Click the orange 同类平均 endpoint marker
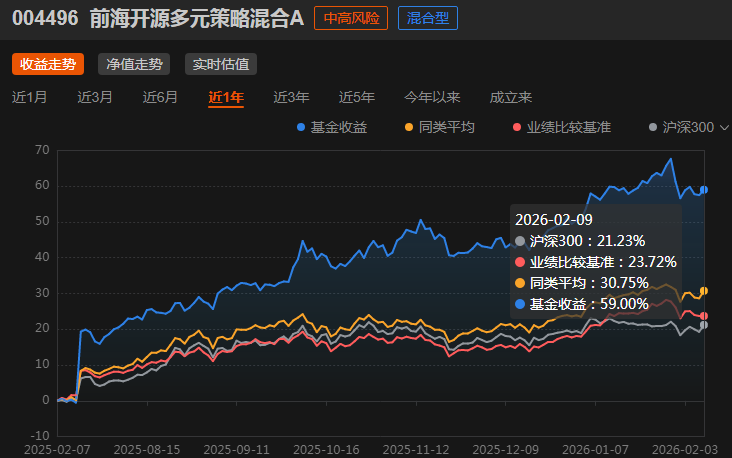This screenshot has height=458, width=732. pyautogui.click(x=704, y=291)
